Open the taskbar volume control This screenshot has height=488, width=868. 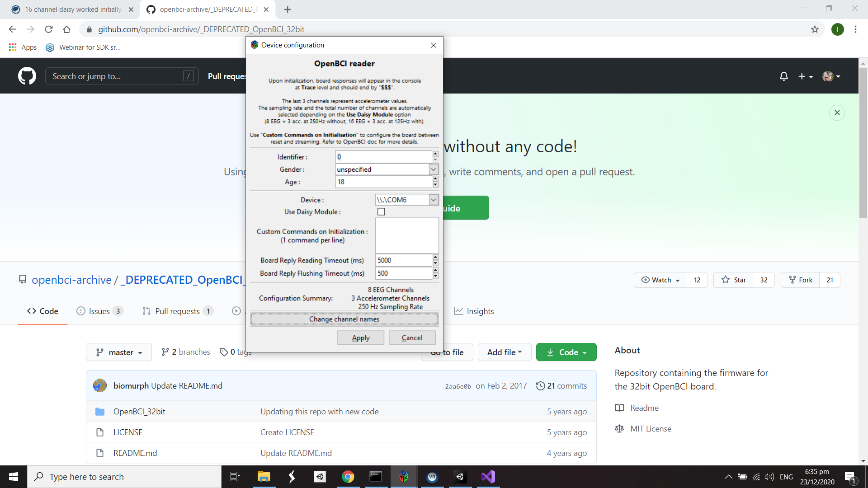click(769, 477)
